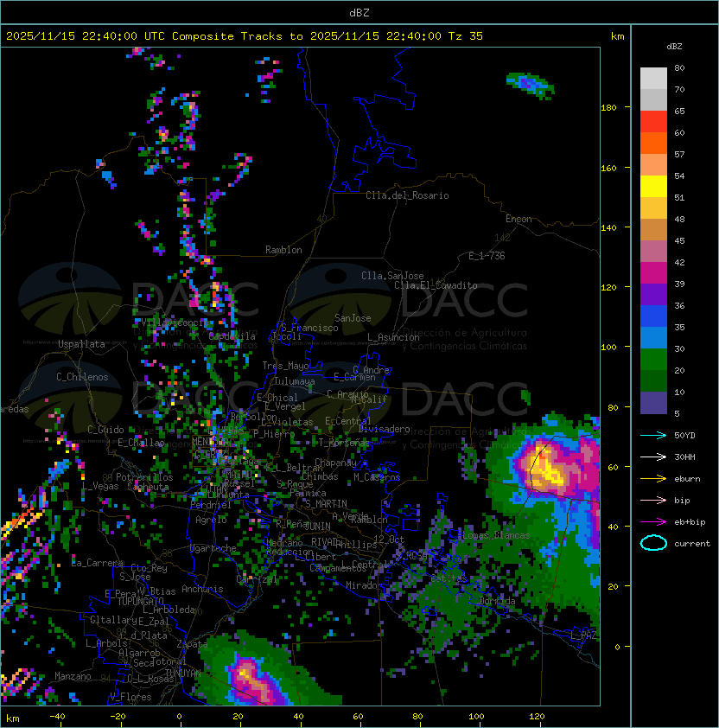Viewport: 719px width, 728px height.
Task: Select the magenta 39–42 dBZ color swatch
Action: click(x=653, y=273)
